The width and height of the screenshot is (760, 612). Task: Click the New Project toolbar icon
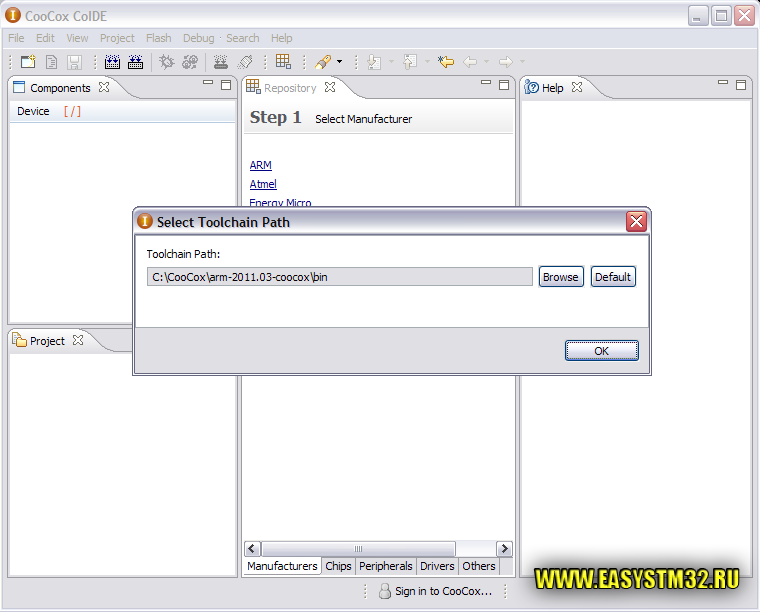pos(28,62)
